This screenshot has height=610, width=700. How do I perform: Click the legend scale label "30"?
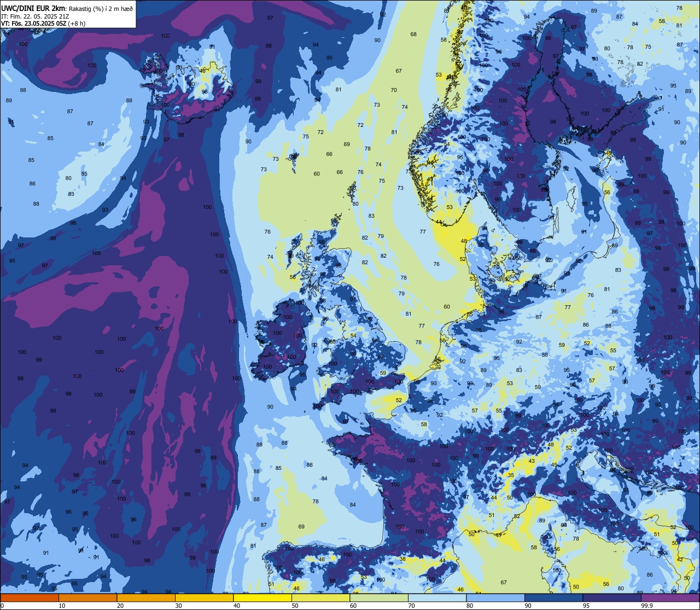(x=178, y=606)
